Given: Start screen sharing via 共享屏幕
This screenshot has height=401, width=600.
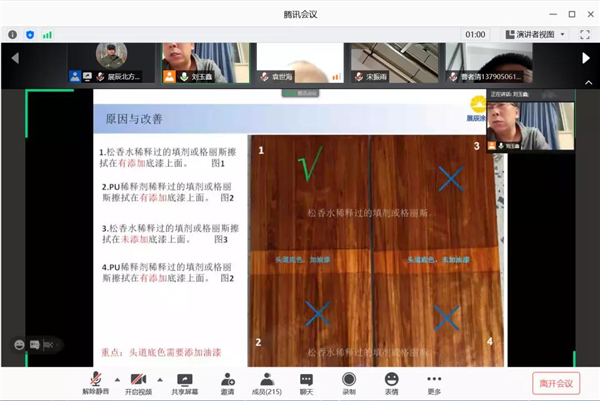Looking at the screenshot, I should [x=184, y=383].
